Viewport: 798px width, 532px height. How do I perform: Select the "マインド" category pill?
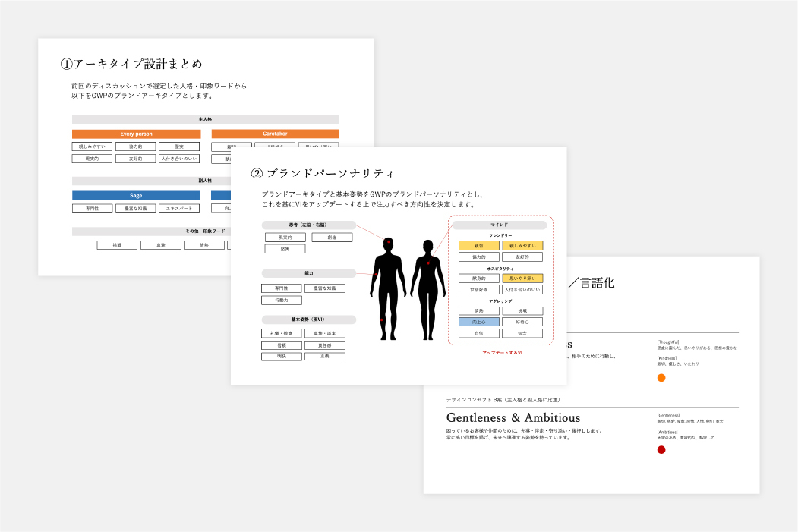(500, 225)
